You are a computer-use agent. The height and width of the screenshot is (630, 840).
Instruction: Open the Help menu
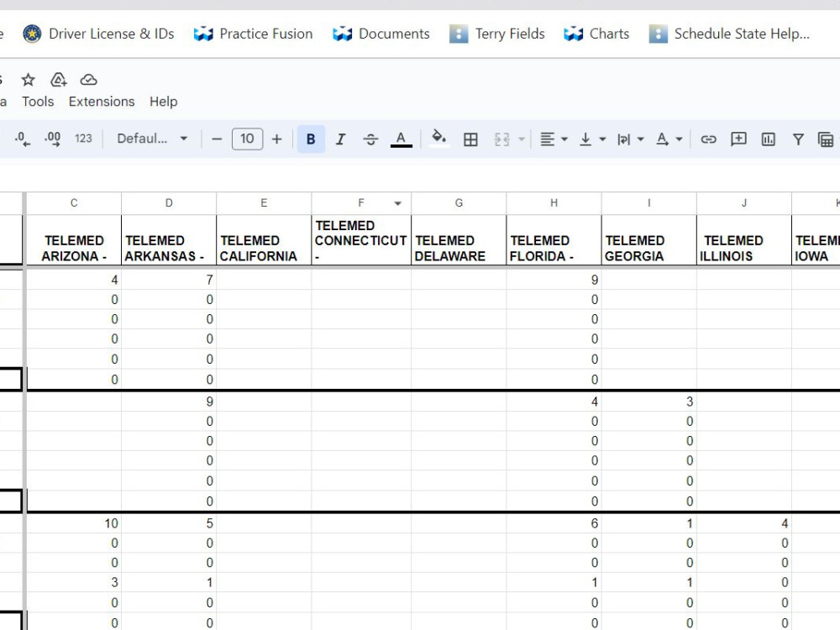(164, 102)
